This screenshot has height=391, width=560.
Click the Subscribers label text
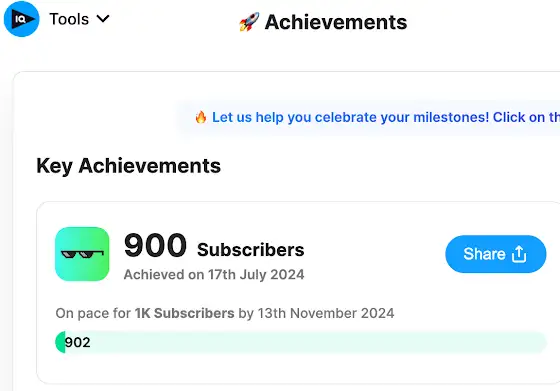(251, 250)
